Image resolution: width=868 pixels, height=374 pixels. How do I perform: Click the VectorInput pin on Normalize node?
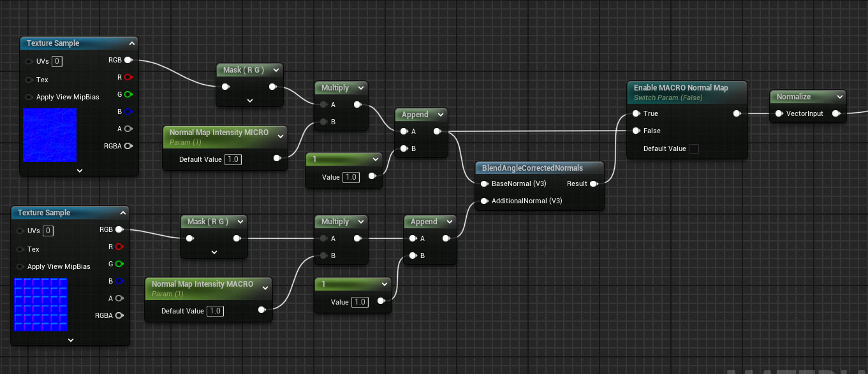pos(779,113)
